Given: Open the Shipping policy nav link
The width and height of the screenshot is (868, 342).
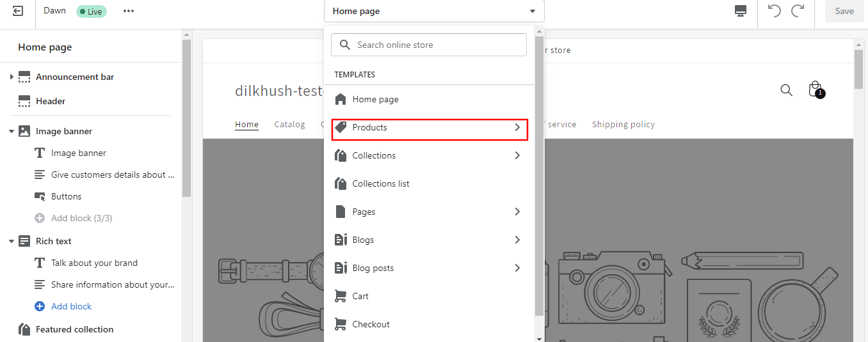Looking at the screenshot, I should [x=623, y=124].
